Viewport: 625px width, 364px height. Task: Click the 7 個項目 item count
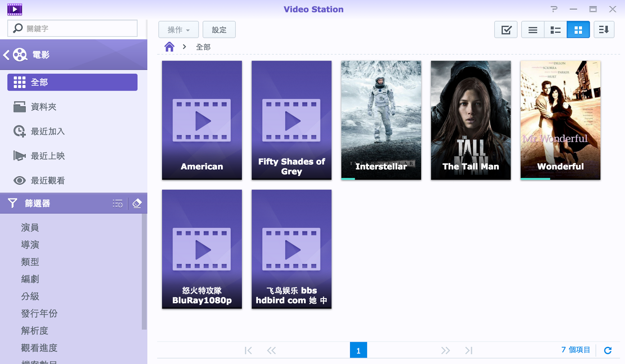[575, 350]
